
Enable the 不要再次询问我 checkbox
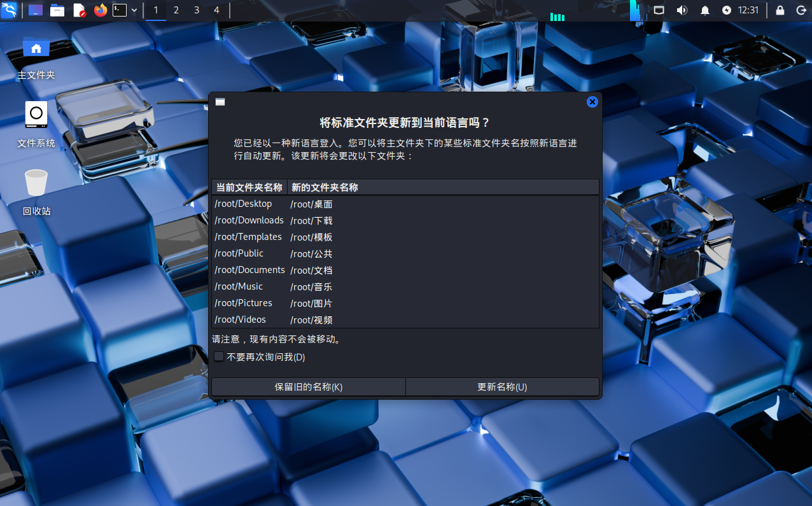[219, 356]
